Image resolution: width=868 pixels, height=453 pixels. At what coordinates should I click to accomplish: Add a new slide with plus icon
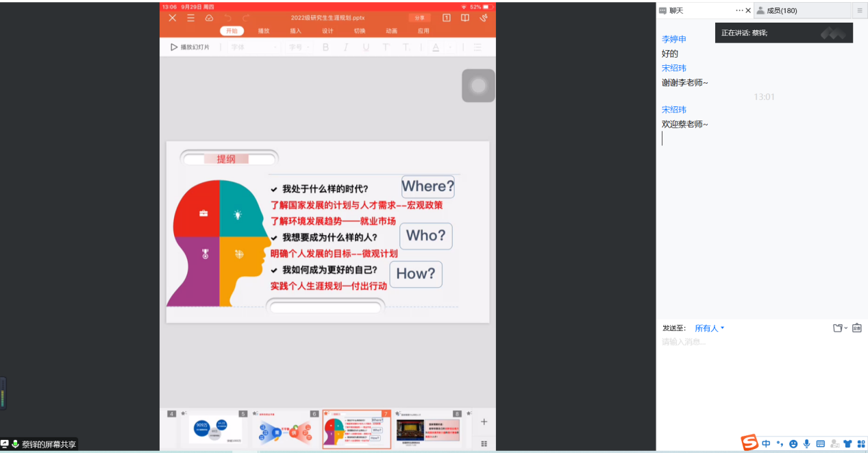484,422
